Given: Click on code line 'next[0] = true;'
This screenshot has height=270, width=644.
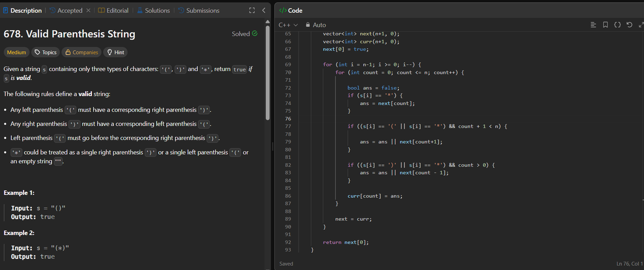Looking at the screenshot, I should pyautogui.click(x=345, y=49).
